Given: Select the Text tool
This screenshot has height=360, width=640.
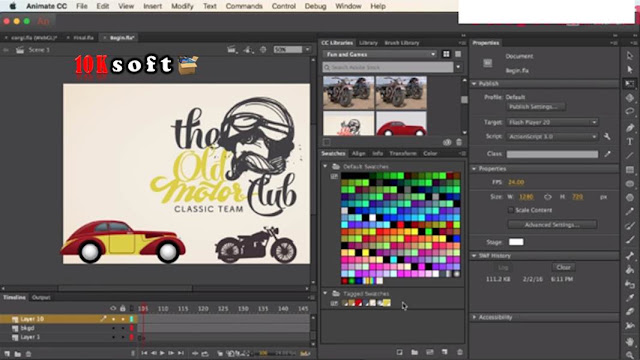Looking at the screenshot, I should coord(630,142).
